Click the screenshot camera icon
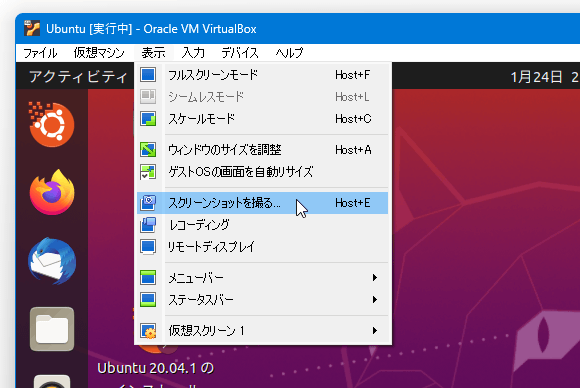580x388 pixels. pos(148,203)
